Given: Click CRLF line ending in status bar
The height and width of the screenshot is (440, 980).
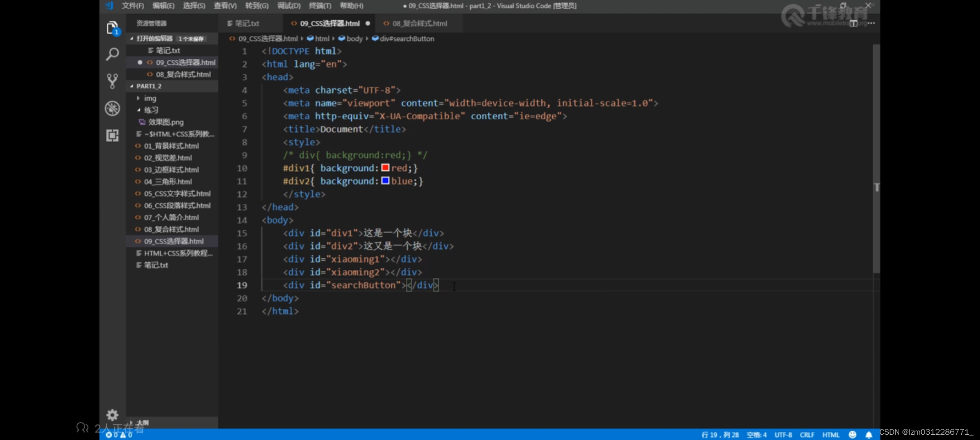Looking at the screenshot, I should click(x=807, y=435).
